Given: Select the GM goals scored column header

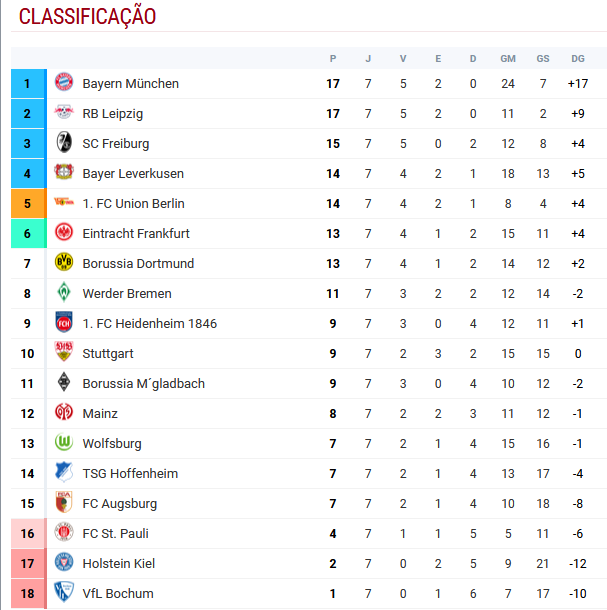Looking at the screenshot, I should point(508,59).
